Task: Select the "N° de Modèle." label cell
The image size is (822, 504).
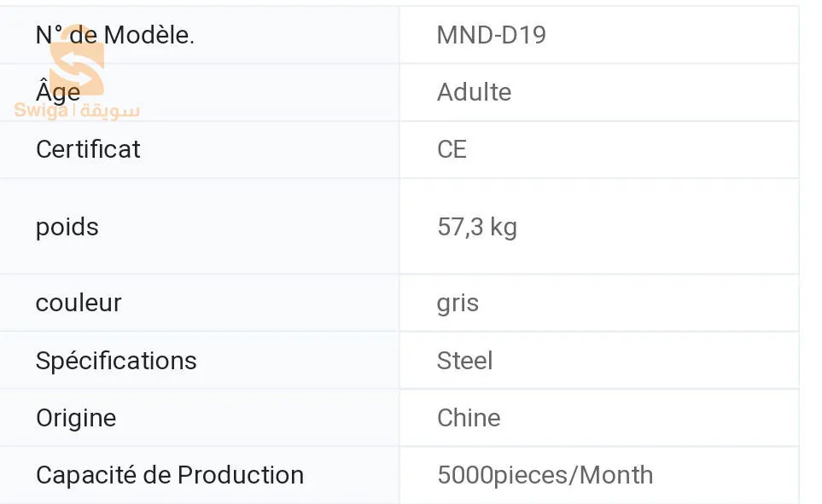Action: [115, 35]
